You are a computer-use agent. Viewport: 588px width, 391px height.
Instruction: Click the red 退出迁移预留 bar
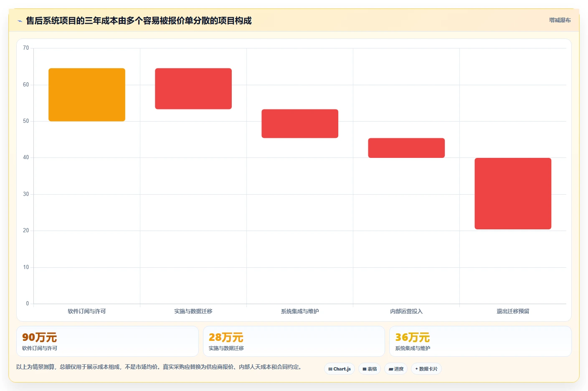coord(513,193)
